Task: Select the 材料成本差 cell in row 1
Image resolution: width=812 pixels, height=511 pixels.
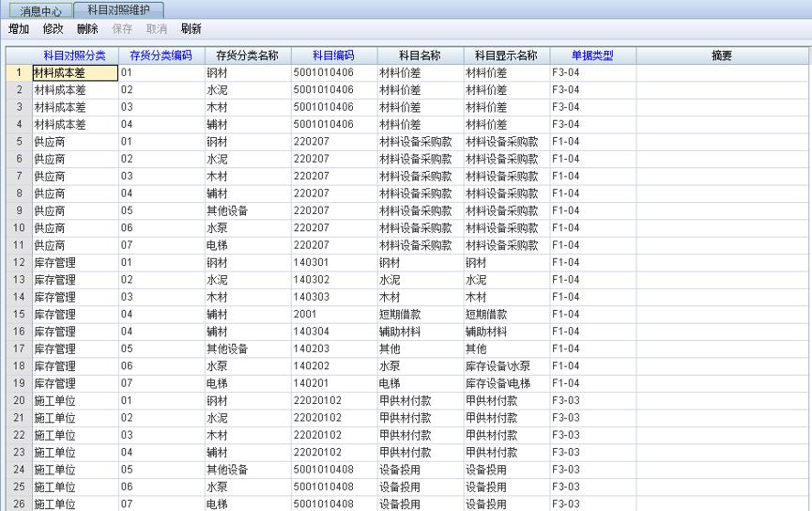Action: click(75, 73)
